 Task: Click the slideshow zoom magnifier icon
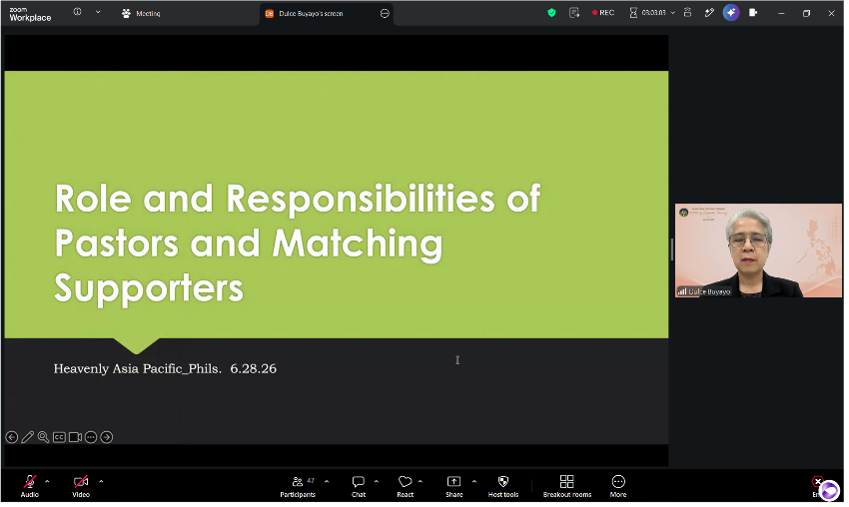43,439
